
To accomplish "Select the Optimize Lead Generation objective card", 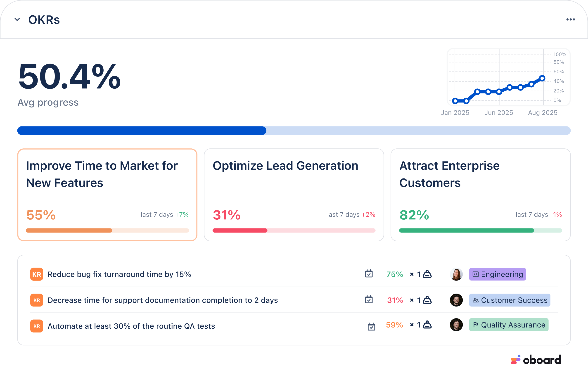I will coord(294,195).
